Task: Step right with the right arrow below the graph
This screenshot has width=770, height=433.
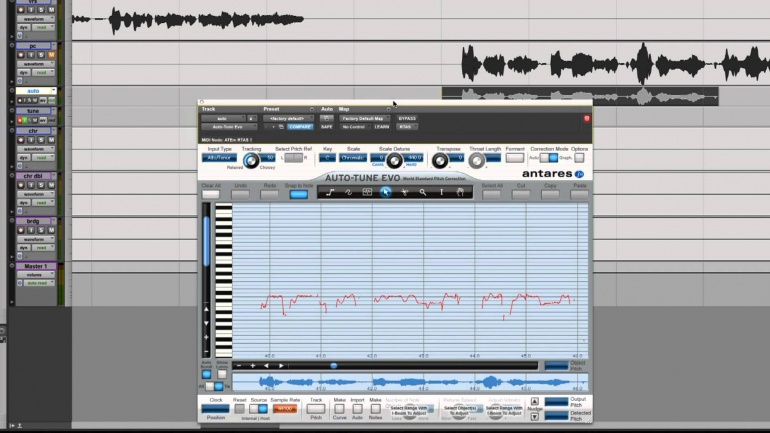Action: tap(281, 366)
